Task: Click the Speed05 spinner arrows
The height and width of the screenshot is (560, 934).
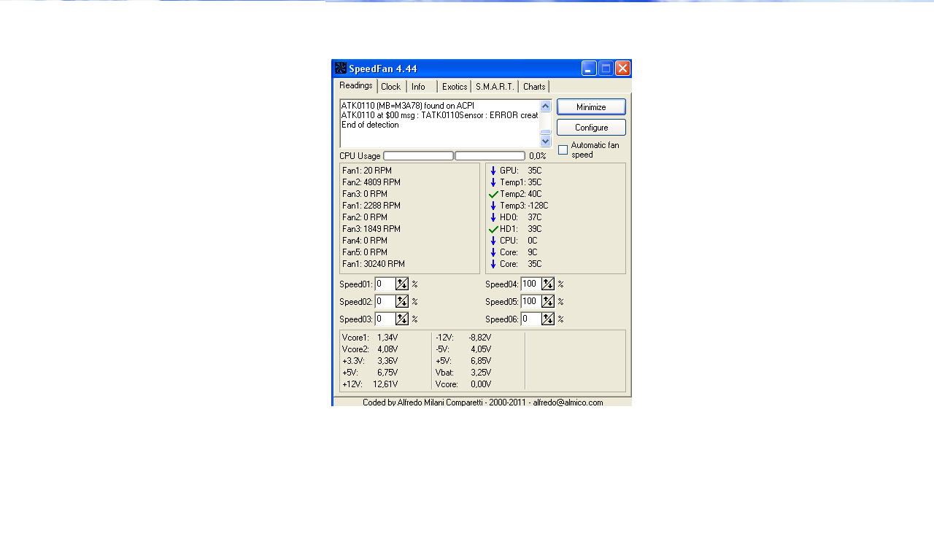Action: tap(548, 301)
